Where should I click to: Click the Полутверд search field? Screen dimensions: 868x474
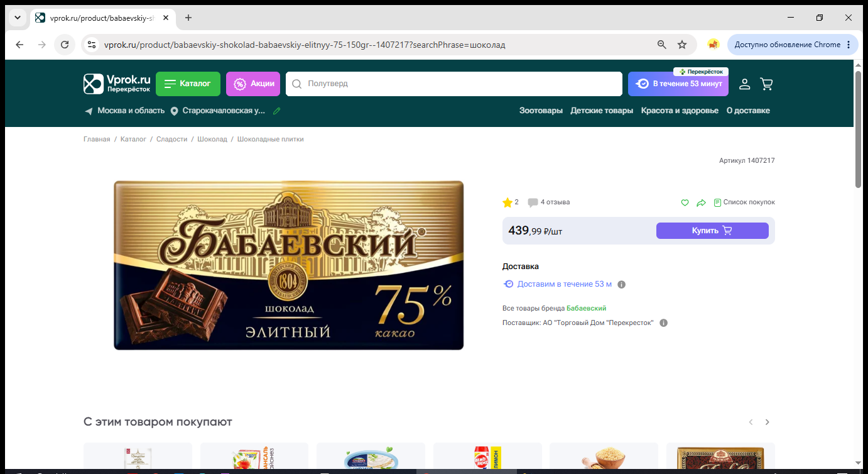coord(453,84)
